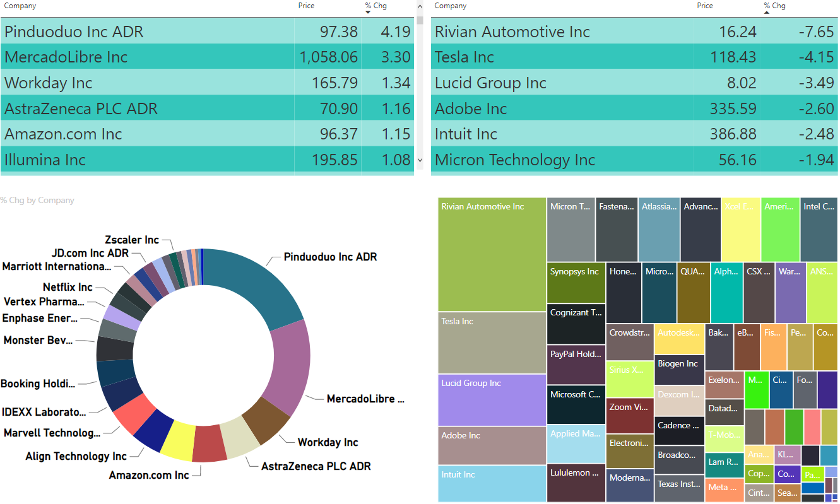This screenshot has height=504, width=840.
Task: Select the Crowdstr... treemap tile
Action: [630, 343]
